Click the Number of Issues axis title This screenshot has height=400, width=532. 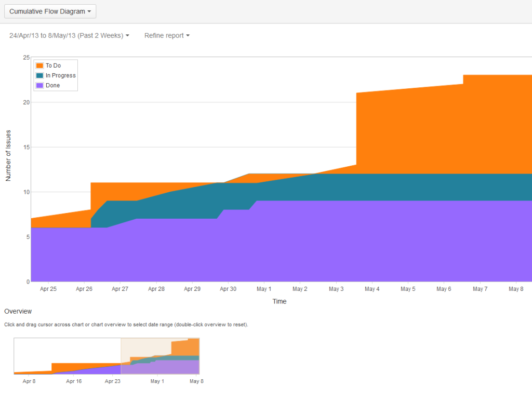8,155
